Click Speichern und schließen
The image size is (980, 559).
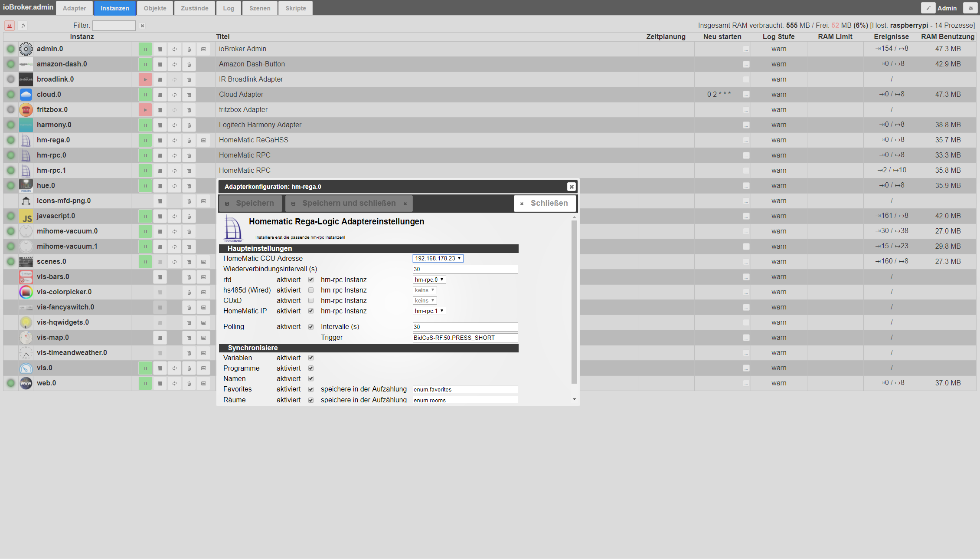point(349,203)
